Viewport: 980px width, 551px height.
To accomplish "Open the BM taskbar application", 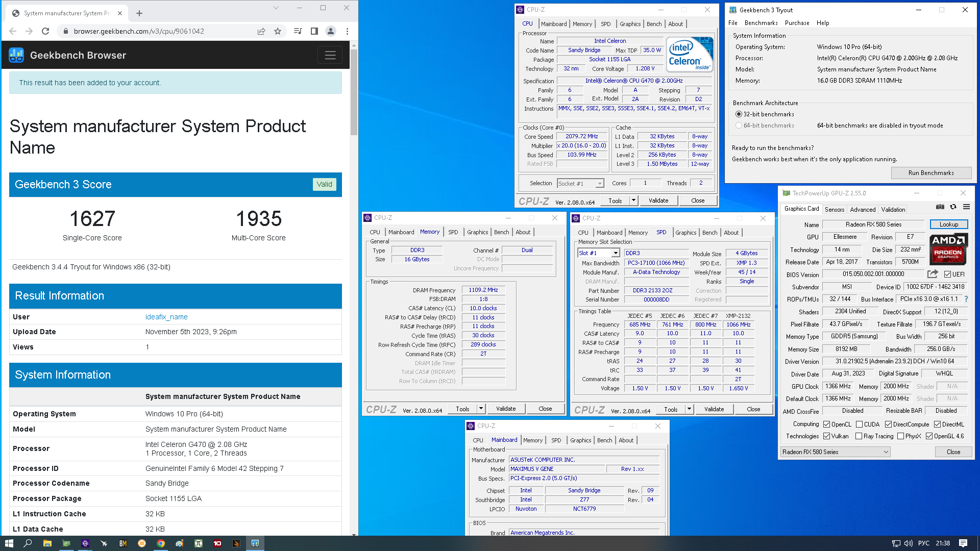I will pyautogui.click(x=123, y=543).
